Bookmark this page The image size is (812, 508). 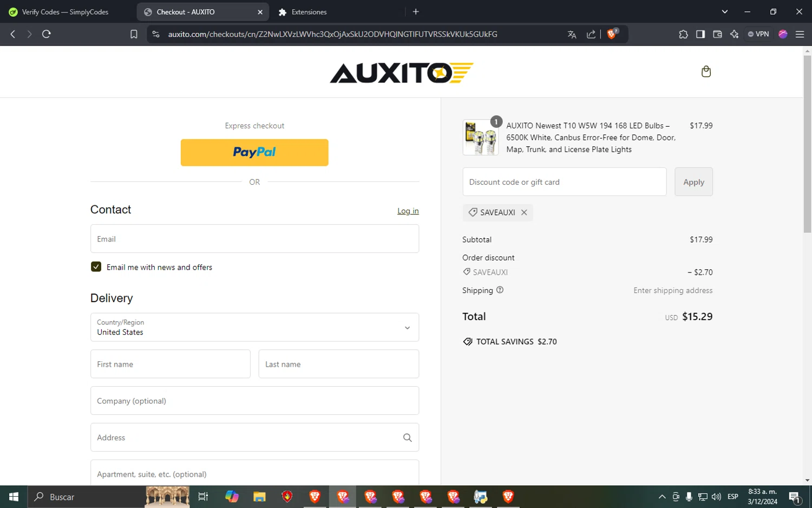click(x=134, y=34)
